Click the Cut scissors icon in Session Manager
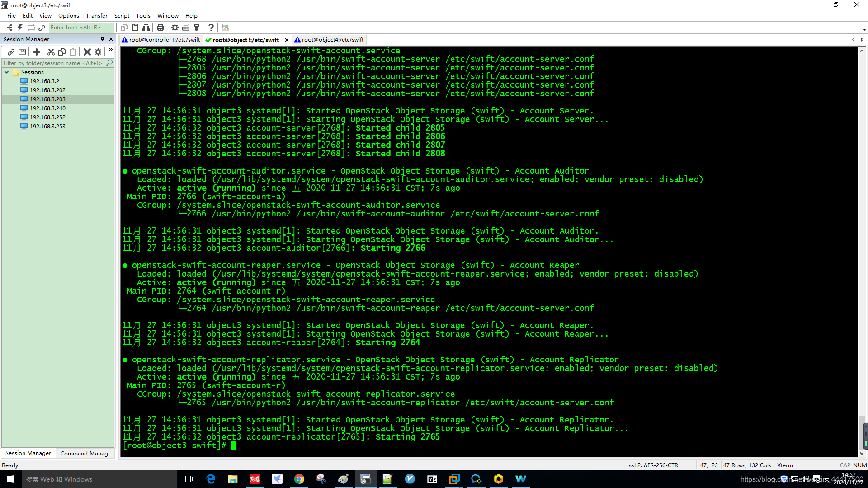The width and height of the screenshot is (868, 488). click(51, 52)
